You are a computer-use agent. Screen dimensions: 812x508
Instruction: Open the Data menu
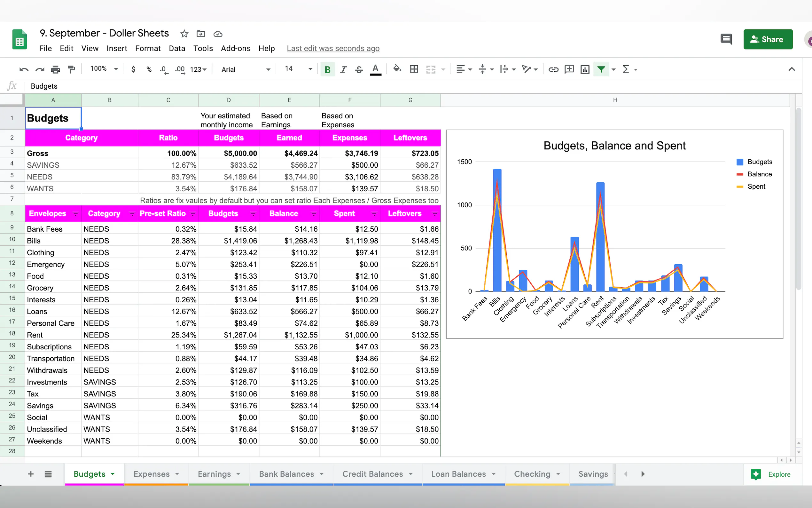pos(177,48)
